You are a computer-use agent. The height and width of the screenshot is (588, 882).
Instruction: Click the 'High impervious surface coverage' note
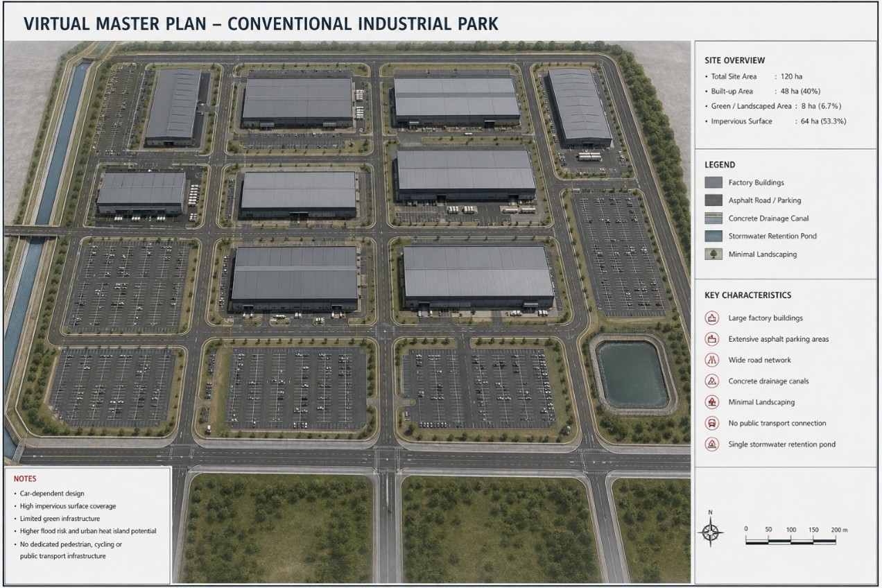(68, 506)
